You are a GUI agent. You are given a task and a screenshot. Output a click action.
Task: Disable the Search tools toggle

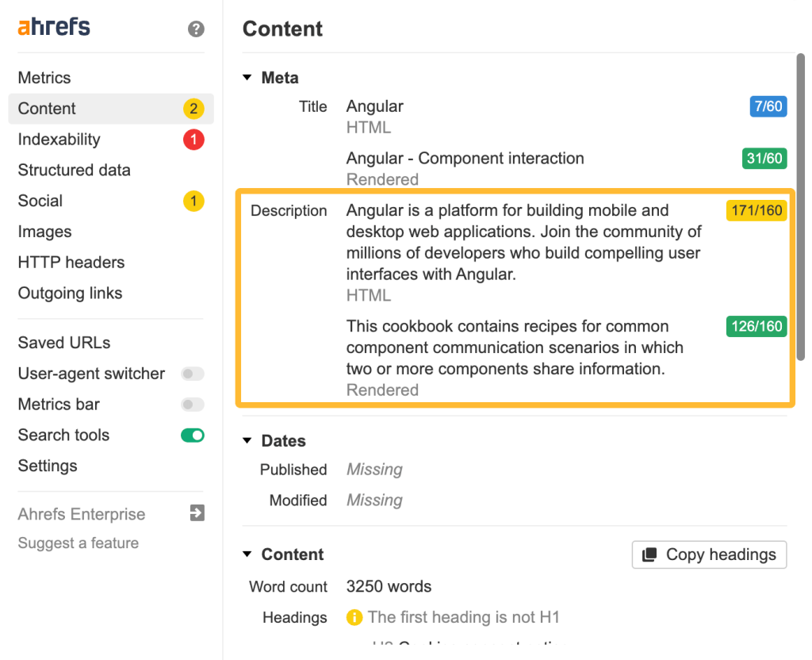192,435
